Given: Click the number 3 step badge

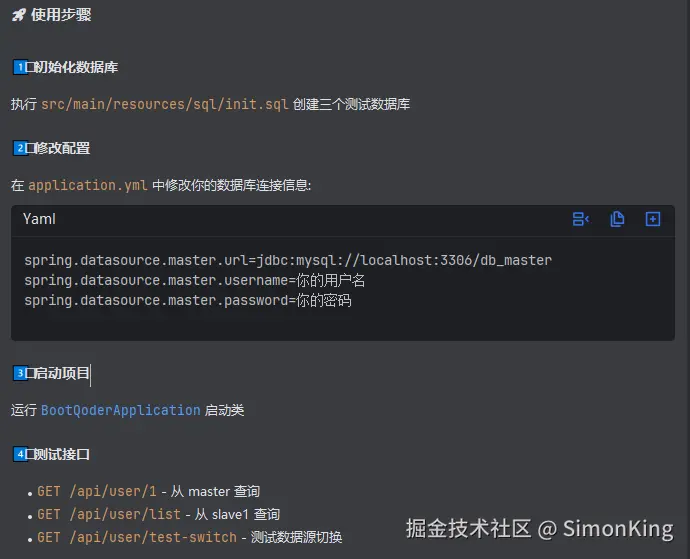Looking at the screenshot, I should point(20,373).
